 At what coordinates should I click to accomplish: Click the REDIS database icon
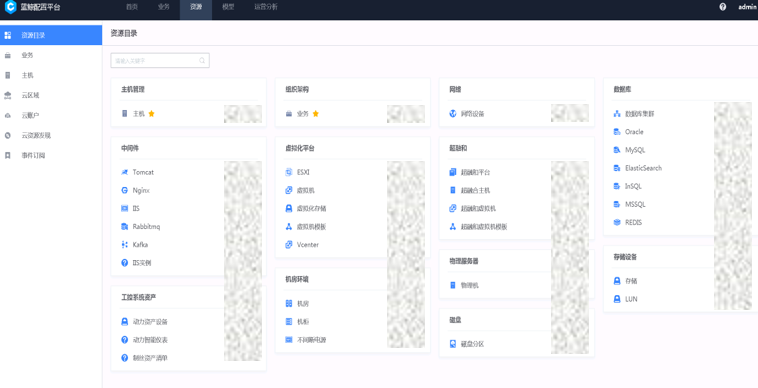tap(617, 222)
